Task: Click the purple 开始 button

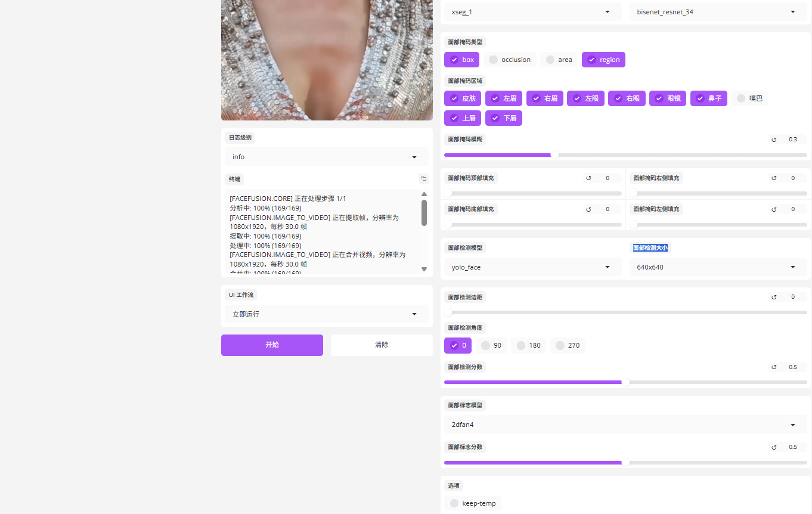Action: (272, 345)
